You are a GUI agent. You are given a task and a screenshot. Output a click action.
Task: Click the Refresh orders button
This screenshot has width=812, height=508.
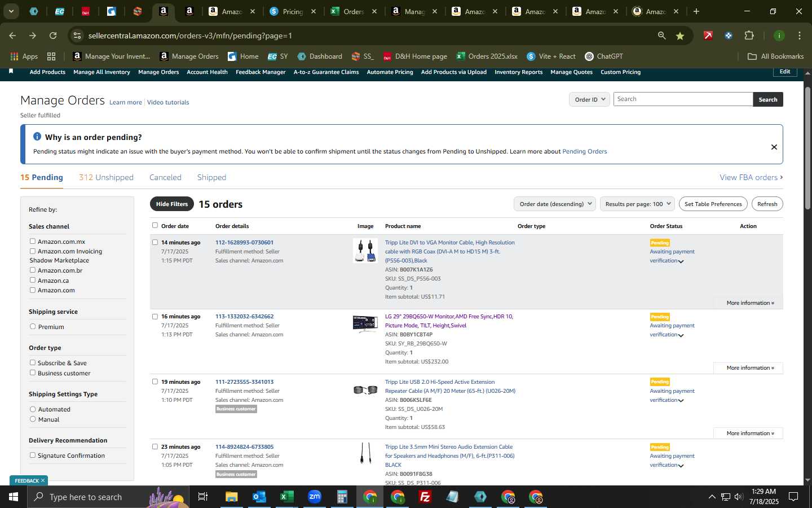coord(767,204)
